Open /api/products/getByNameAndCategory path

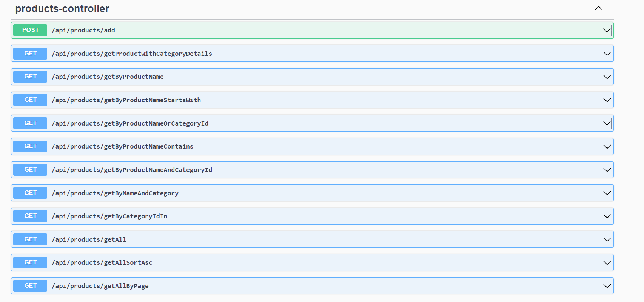pos(115,193)
